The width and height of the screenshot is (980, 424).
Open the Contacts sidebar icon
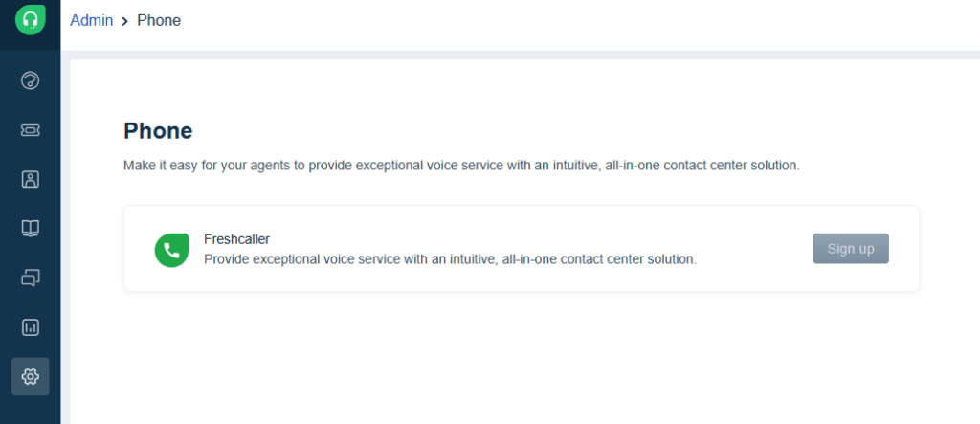point(30,179)
